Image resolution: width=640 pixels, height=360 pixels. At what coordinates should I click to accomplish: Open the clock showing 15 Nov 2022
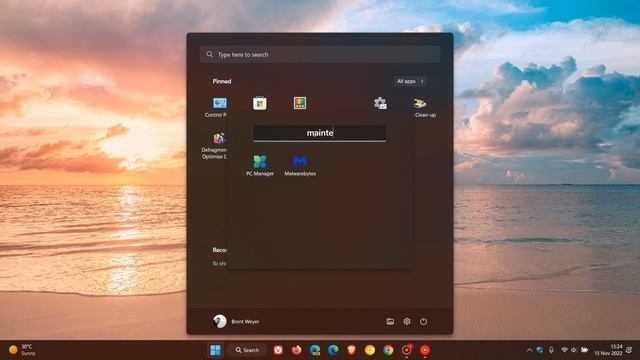coord(608,350)
